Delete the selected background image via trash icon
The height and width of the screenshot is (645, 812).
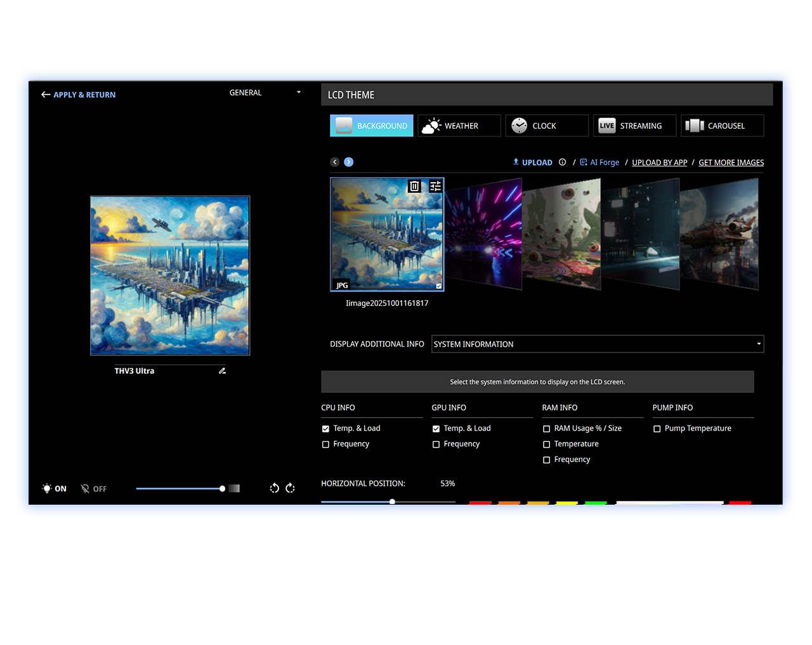(414, 186)
